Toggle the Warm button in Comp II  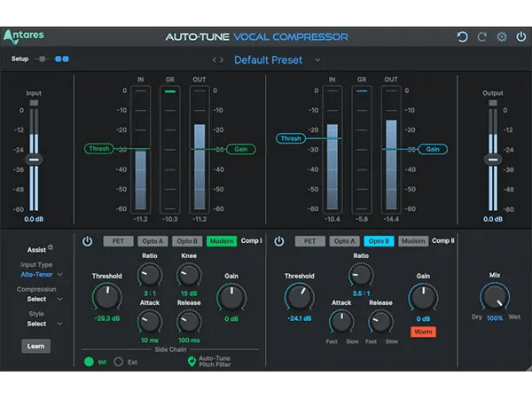coord(423,332)
